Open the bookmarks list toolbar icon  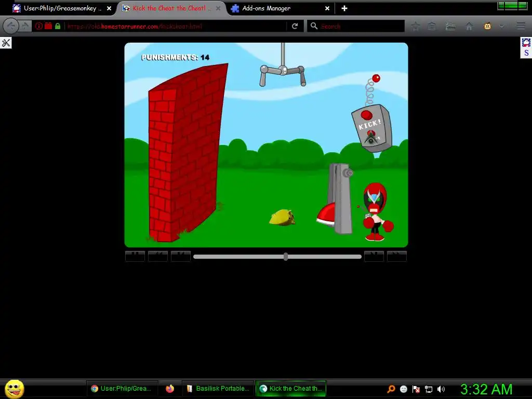point(432,26)
